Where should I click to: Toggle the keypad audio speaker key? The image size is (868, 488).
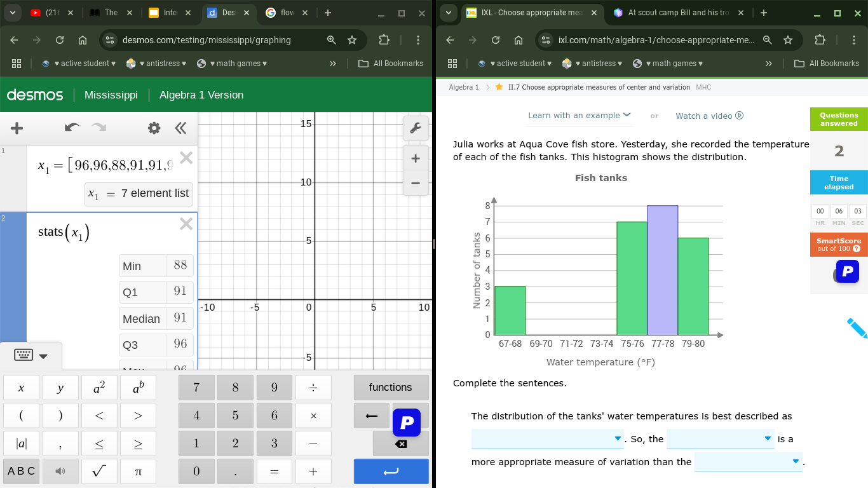coord(60,471)
